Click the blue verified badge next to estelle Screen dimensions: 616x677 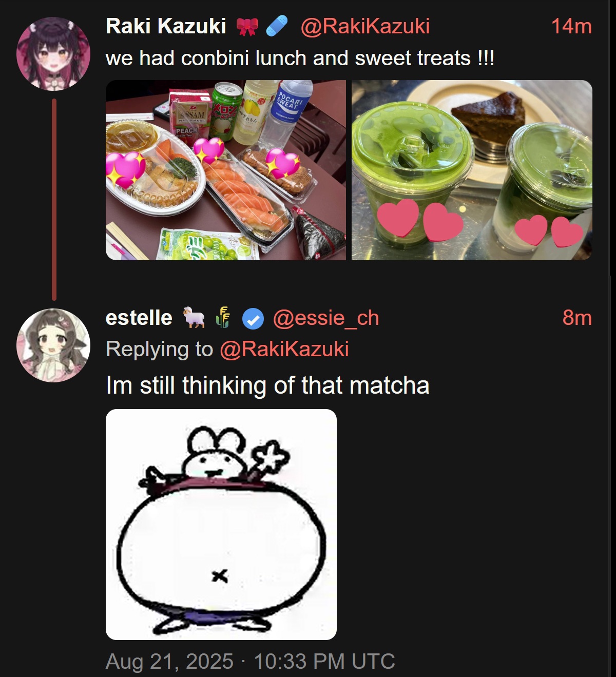pyautogui.click(x=253, y=319)
